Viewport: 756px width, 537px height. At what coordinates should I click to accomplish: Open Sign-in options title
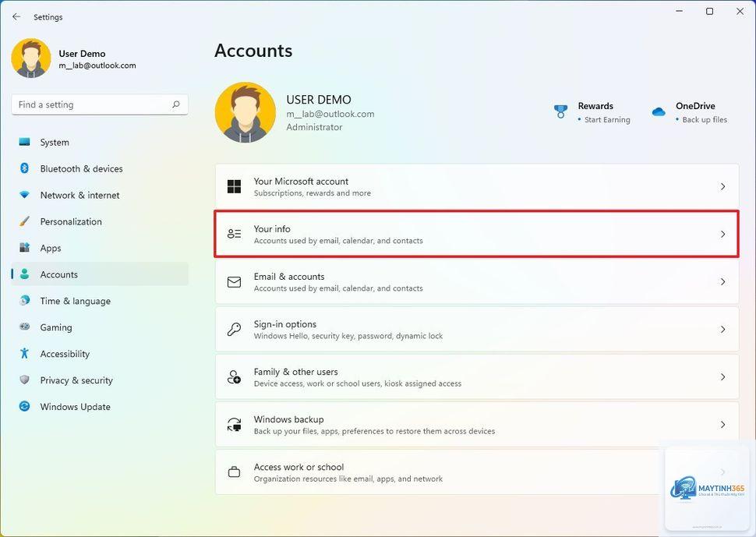(285, 324)
